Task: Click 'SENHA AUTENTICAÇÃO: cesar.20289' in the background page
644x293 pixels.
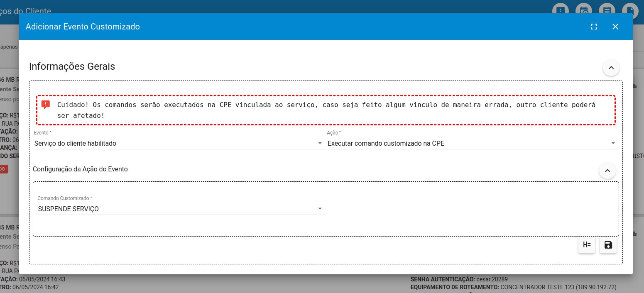Action: [x=459, y=279]
